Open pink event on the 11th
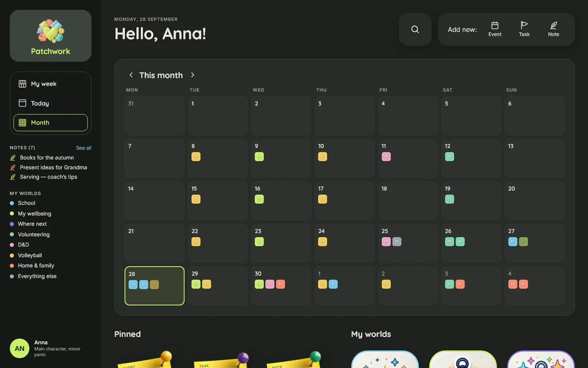 pyautogui.click(x=386, y=157)
